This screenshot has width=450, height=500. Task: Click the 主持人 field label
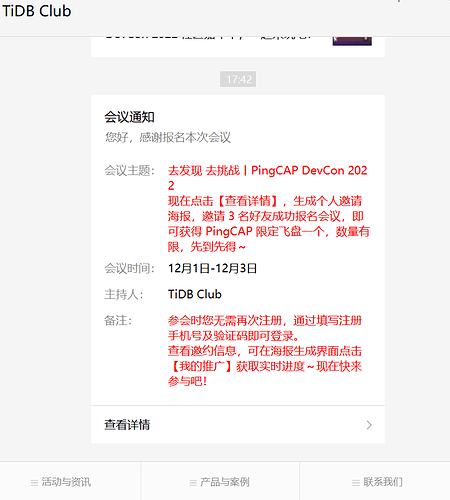[124, 294]
